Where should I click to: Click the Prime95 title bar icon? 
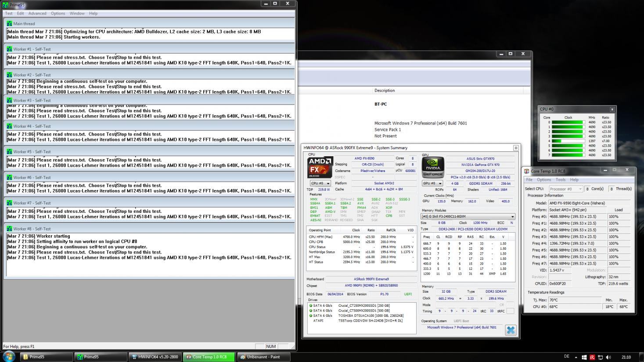[x=5, y=5]
